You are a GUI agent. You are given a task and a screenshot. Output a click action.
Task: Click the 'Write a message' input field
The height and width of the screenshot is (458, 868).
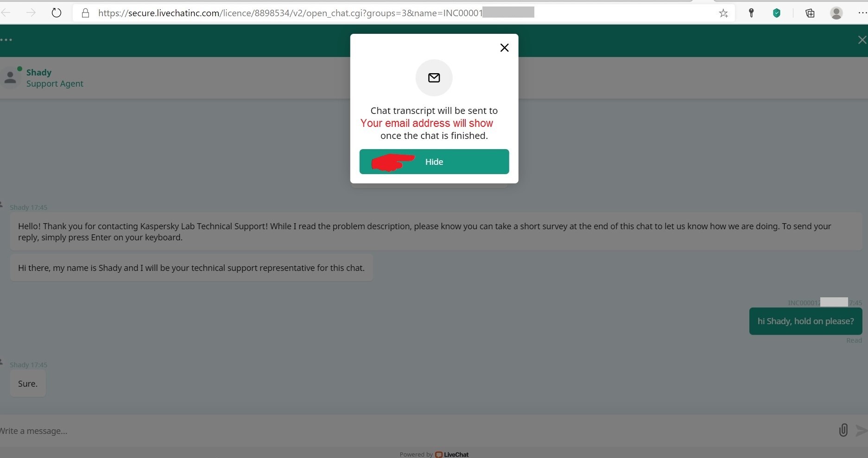(415, 431)
